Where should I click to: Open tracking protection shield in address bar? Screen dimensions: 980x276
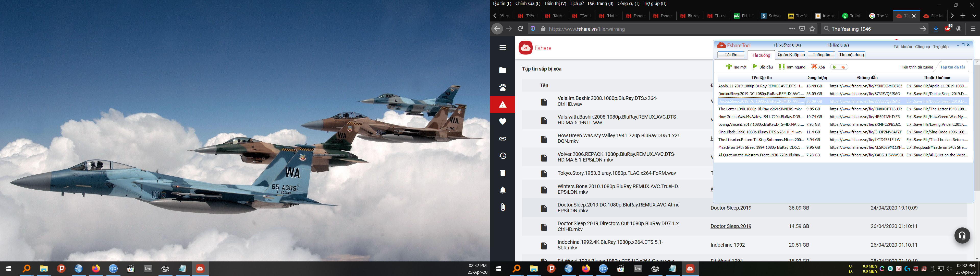point(533,29)
